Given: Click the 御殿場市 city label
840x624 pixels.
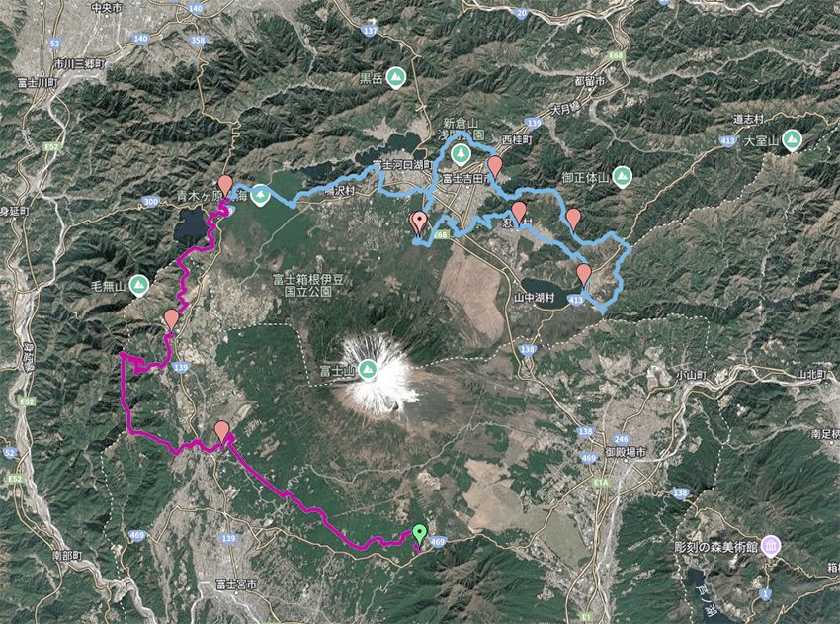Looking at the screenshot, I should (627, 452).
